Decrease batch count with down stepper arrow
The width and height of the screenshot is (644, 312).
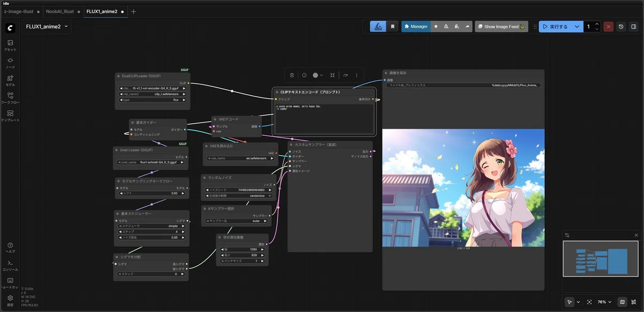click(x=597, y=29)
